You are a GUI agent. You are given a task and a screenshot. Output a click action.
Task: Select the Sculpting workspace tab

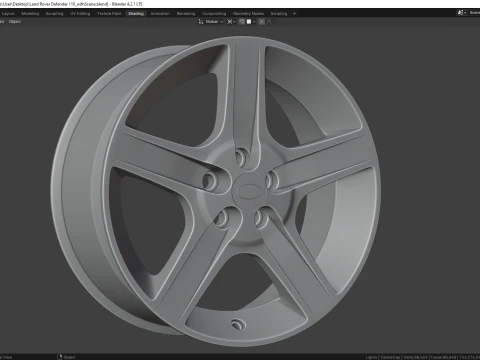[x=54, y=14]
